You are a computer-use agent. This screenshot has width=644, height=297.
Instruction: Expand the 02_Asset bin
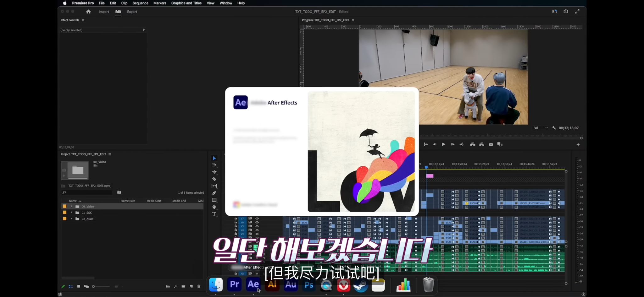click(71, 219)
